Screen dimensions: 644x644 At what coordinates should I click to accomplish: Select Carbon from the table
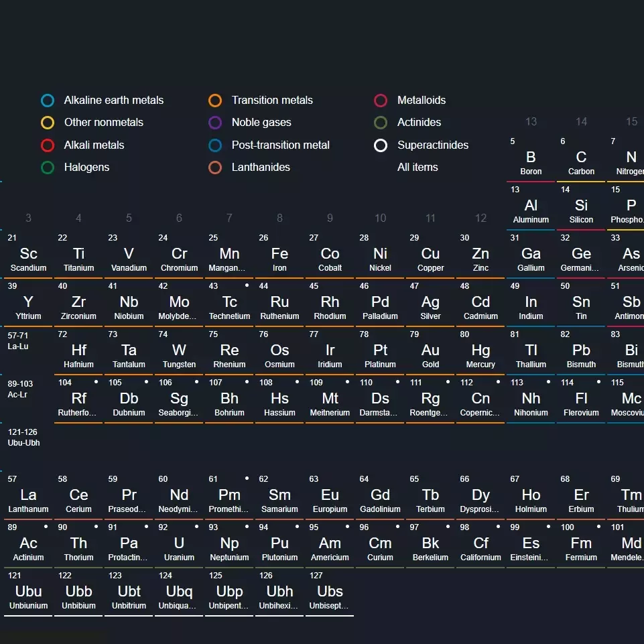pos(580,157)
